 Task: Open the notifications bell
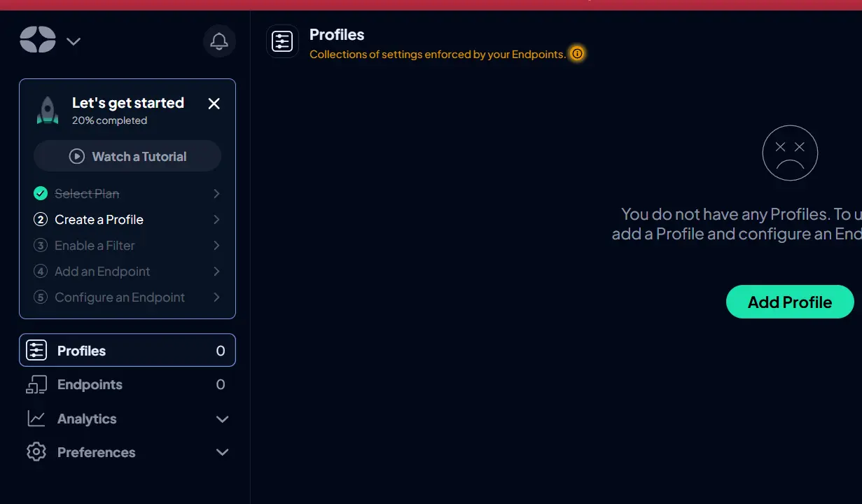[x=219, y=41]
